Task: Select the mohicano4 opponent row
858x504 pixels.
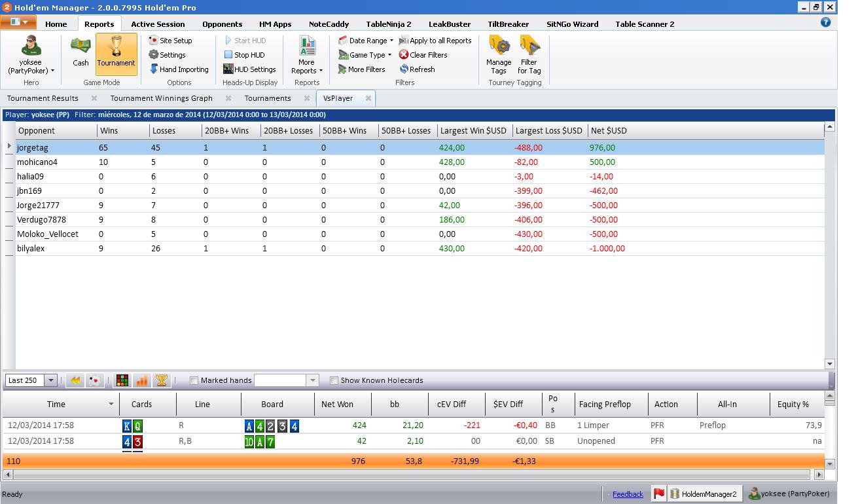Action: 419,162
